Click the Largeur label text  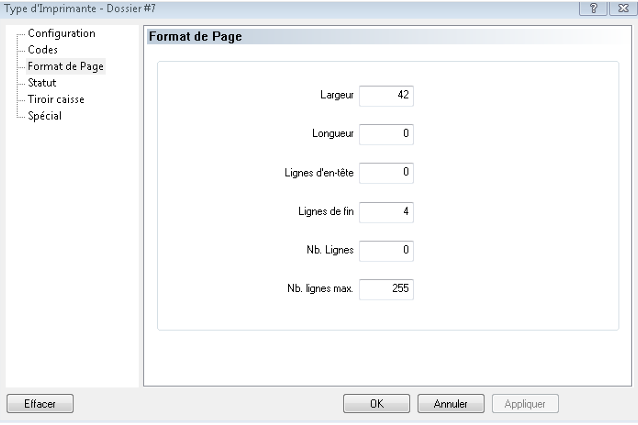pyautogui.click(x=336, y=95)
